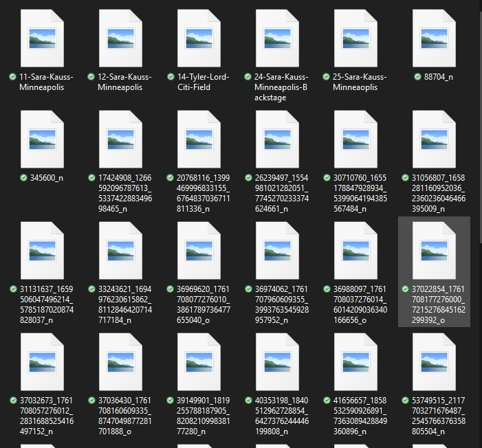This screenshot has width=482, height=448.
Task: Click the filename '14-Tyler-Lord-Citi-Field'
Action: point(204,82)
